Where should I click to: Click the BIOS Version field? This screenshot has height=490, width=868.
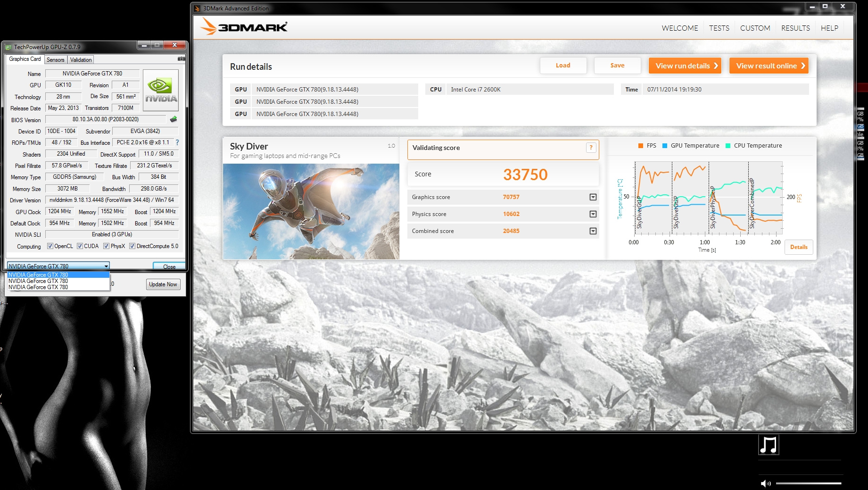pos(106,119)
